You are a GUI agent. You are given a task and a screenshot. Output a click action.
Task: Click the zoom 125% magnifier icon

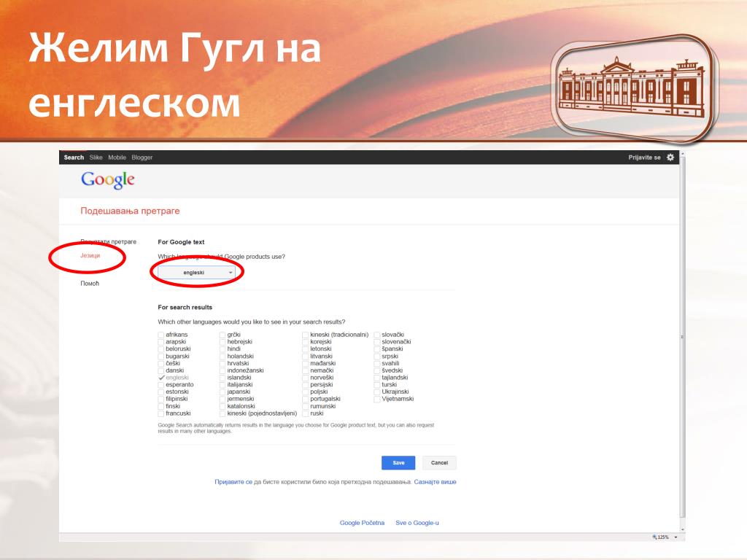654,537
